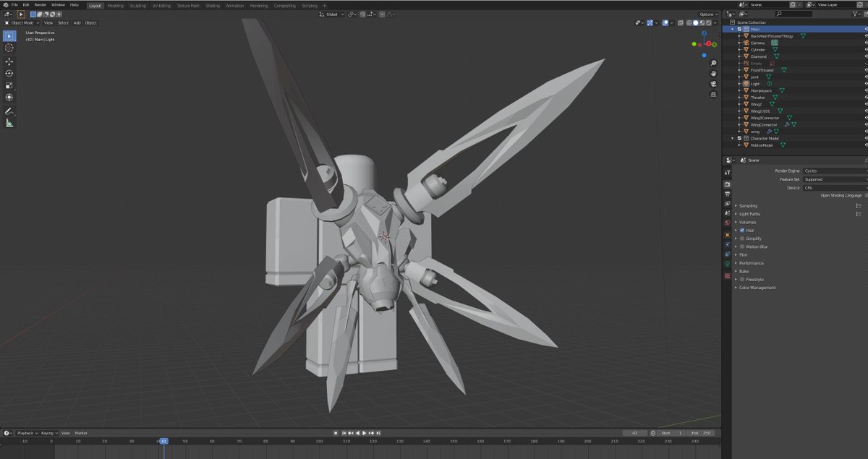Open the Object Mode dropdown
Image resolution: width=868 pixels, height=459 pixels.
(x=22, y=23)
